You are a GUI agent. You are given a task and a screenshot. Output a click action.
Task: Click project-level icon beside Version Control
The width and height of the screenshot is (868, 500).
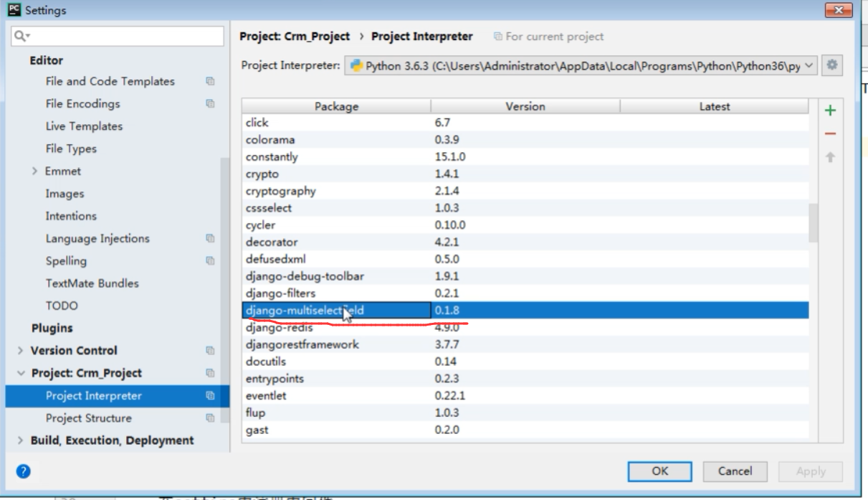[x=211, y=350]
